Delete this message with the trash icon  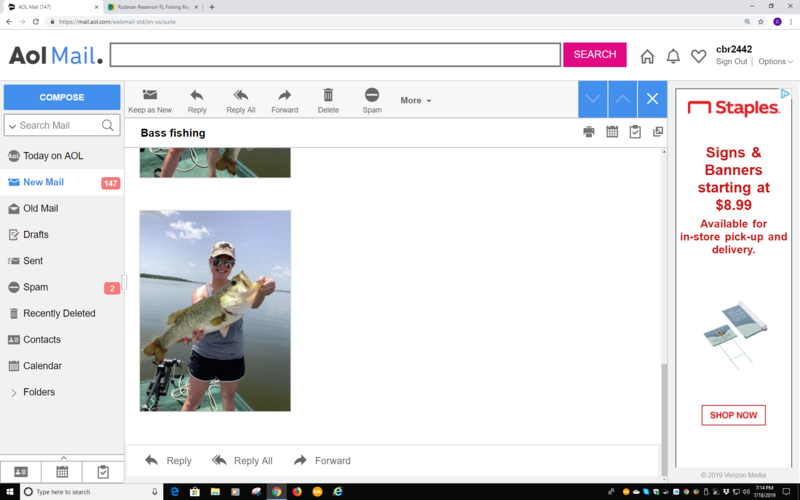pos(328,94)
